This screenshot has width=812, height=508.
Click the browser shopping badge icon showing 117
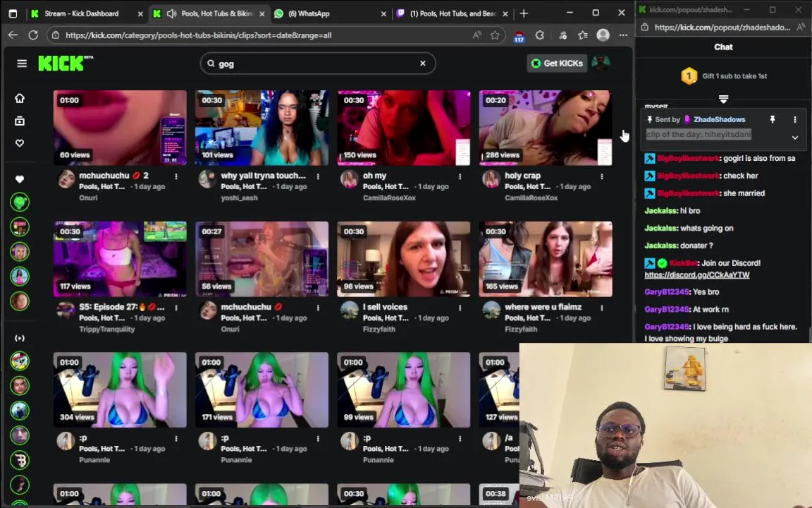(519, 36)
